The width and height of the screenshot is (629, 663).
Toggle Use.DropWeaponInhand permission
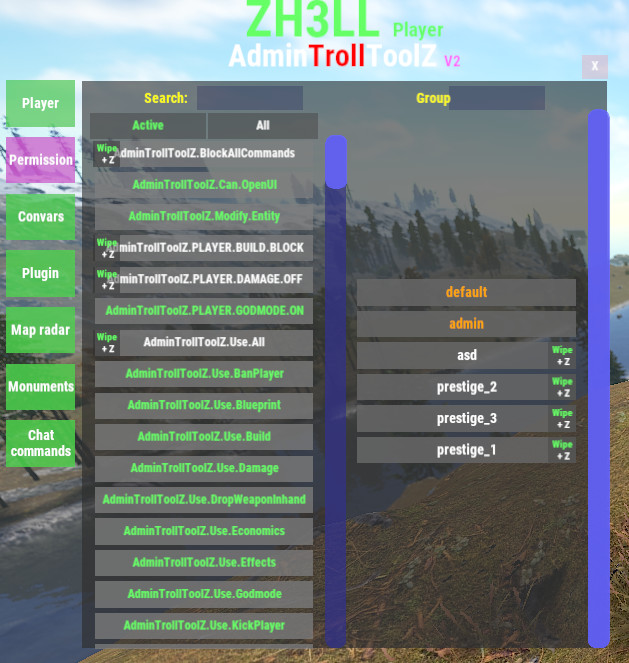[204, 500]
